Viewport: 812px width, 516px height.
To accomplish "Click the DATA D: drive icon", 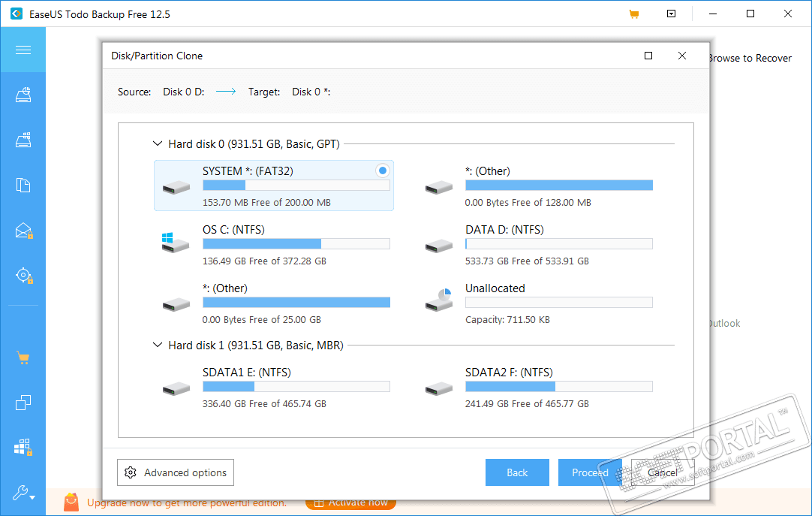I will (x=438, y=246).
